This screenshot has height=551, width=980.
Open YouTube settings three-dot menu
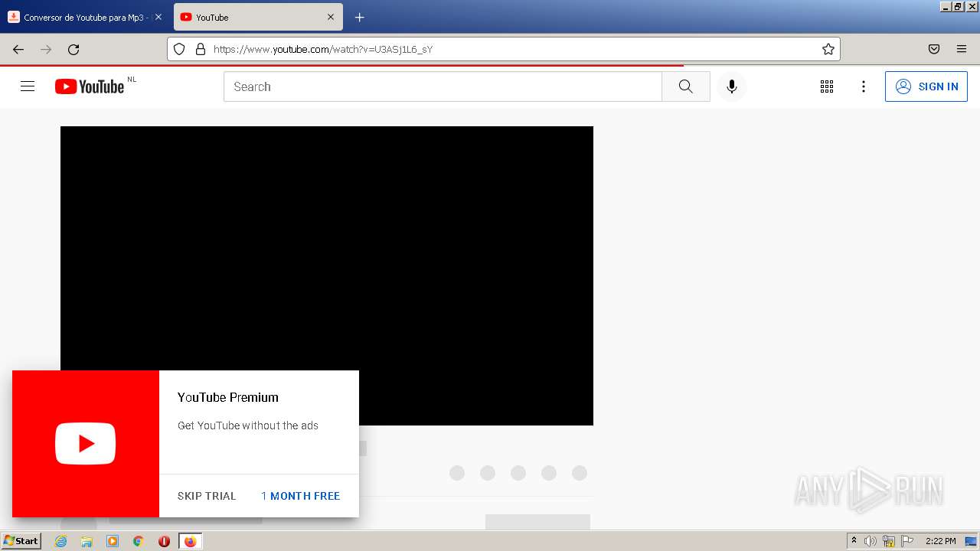[864, 86]
